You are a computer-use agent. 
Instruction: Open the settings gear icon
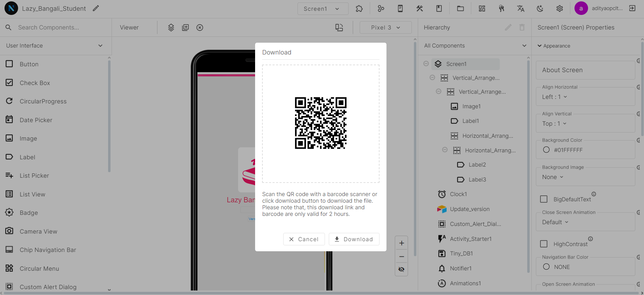pos(560,9)
